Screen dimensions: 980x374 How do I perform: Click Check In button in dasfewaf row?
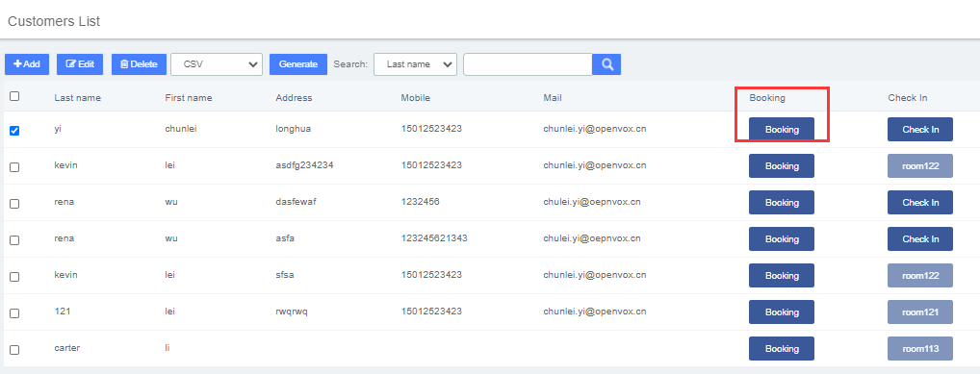(920, 203)
